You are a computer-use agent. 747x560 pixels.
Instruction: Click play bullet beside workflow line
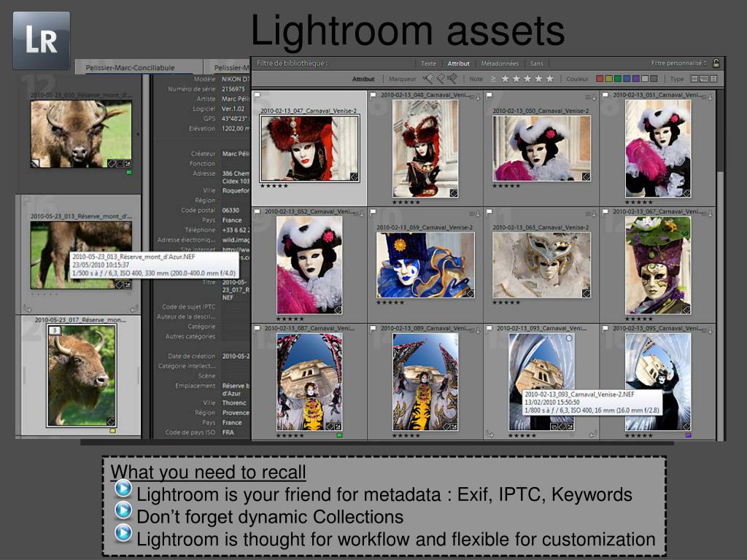[123, 533]
